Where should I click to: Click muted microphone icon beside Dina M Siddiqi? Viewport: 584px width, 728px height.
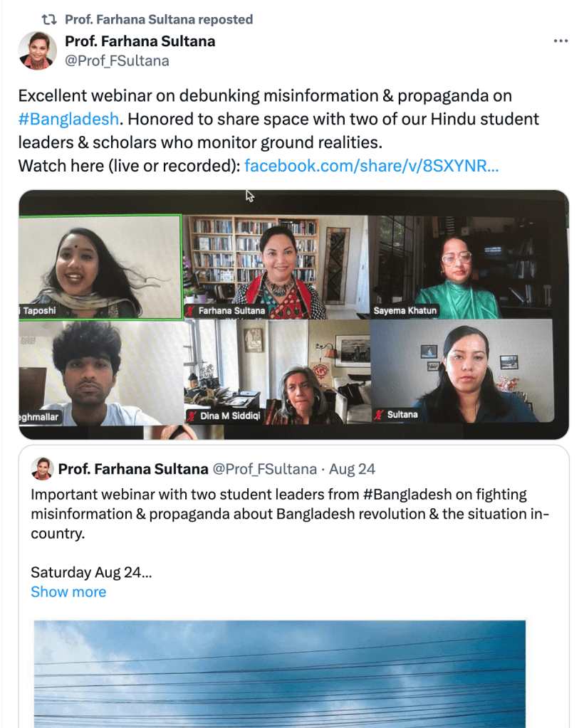tap(192, 416)
